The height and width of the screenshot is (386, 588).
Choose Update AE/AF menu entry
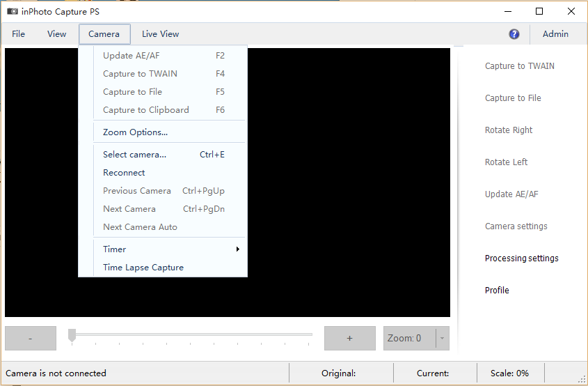click(163, 56)
